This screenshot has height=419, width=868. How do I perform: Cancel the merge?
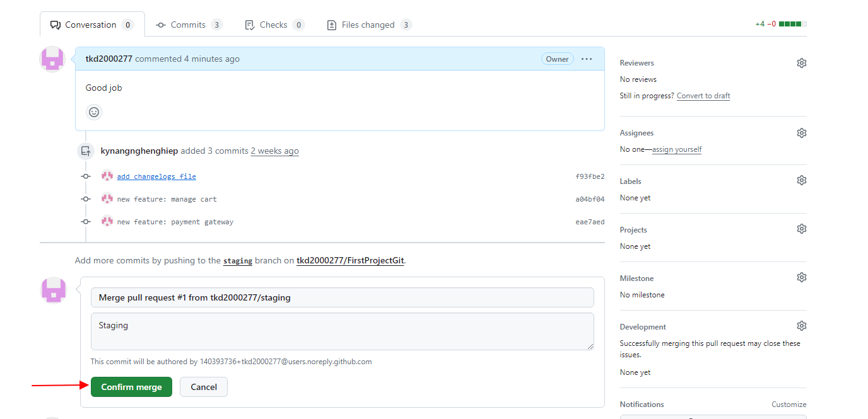tap(204, 387)
